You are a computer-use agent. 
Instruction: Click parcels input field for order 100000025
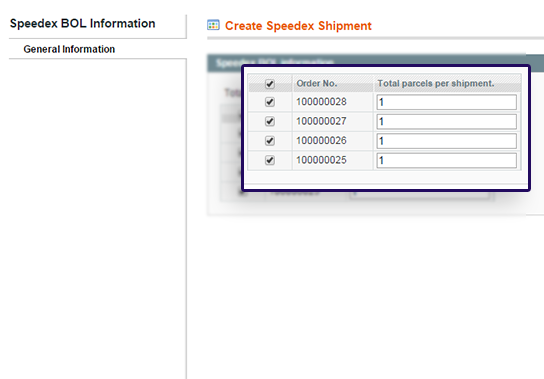click(x=447, y=160)
